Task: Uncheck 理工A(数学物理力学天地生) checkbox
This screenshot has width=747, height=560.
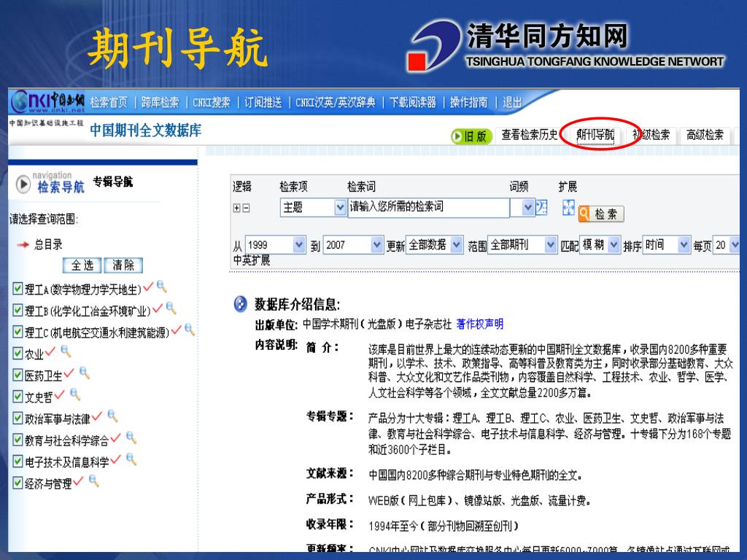Action: coord(18,288)
